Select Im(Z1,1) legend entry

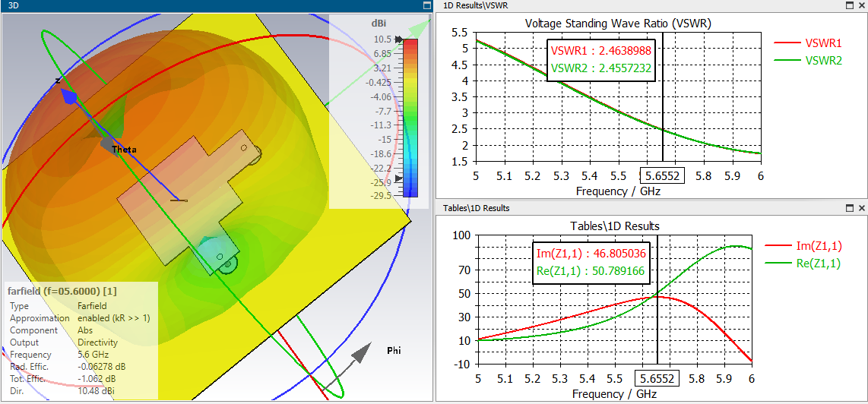coord(803,247)
